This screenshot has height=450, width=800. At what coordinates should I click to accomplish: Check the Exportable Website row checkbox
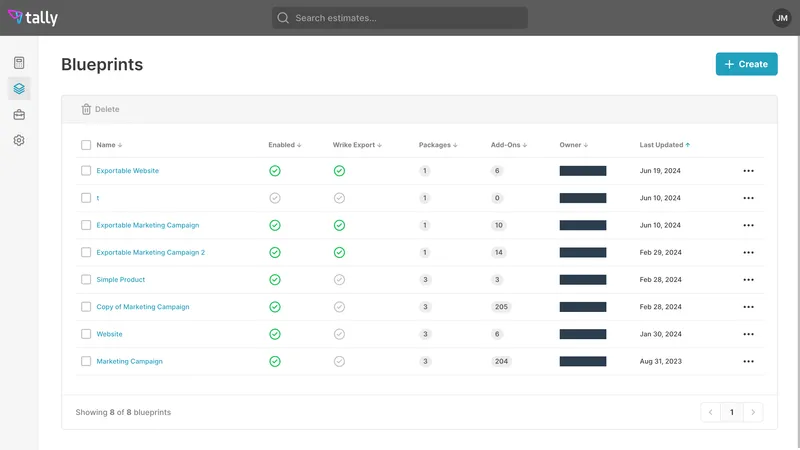coord(86,170)
